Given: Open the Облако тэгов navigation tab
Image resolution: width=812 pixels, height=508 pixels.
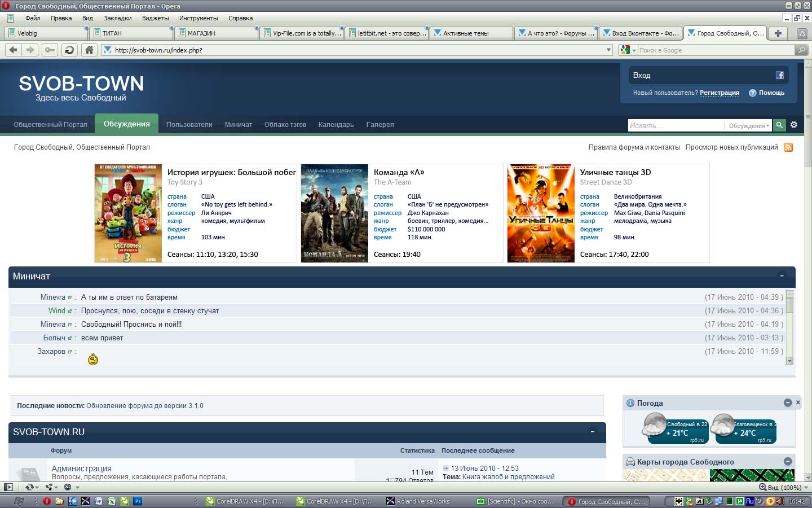Looking at the screenshot, I should [x=285, y=125].
